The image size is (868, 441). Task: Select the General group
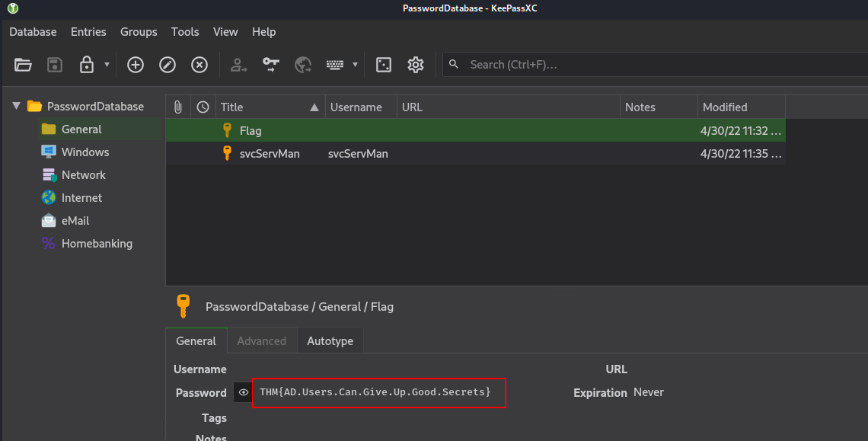(81, 129)
